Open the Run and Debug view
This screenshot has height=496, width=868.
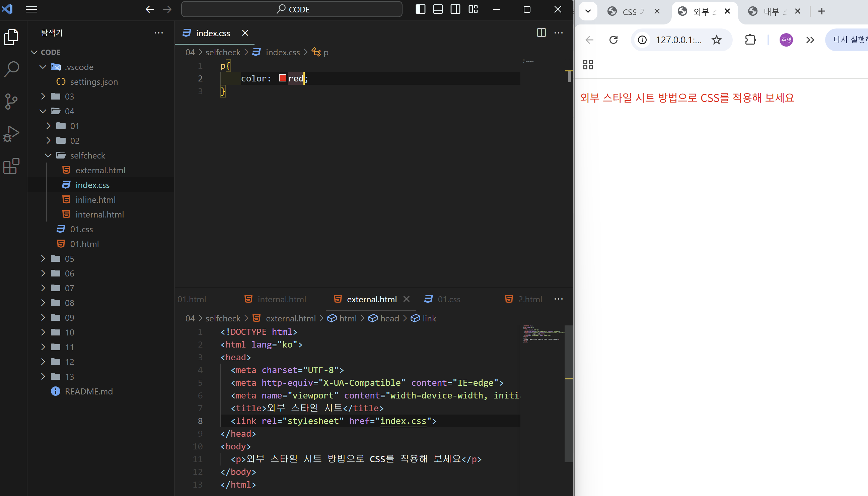click(12, 133)
